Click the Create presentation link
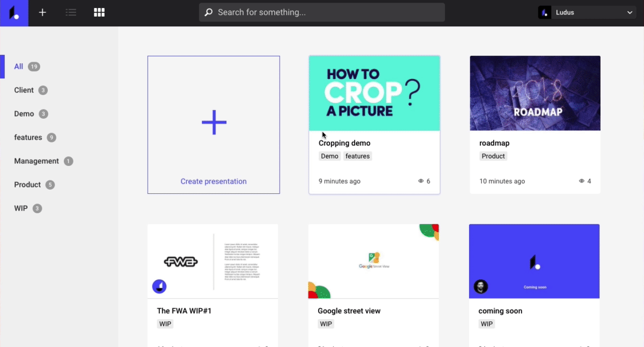Screen dimensions: 644x347 click(x=214, y=182)
